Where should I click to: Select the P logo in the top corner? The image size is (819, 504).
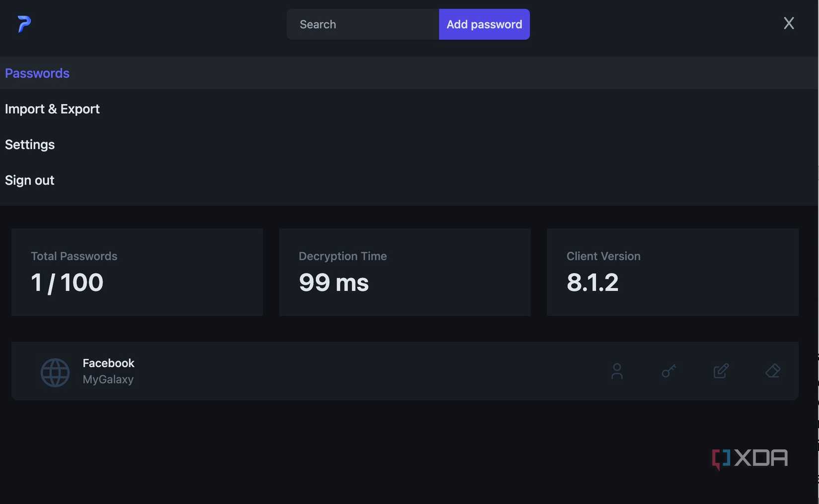[x=23, y=24]
